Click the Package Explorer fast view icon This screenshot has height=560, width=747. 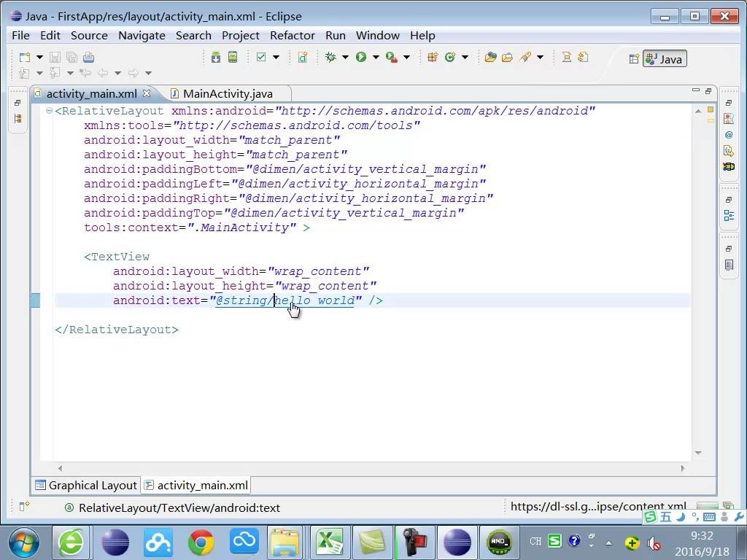click(x=18, y=119)
